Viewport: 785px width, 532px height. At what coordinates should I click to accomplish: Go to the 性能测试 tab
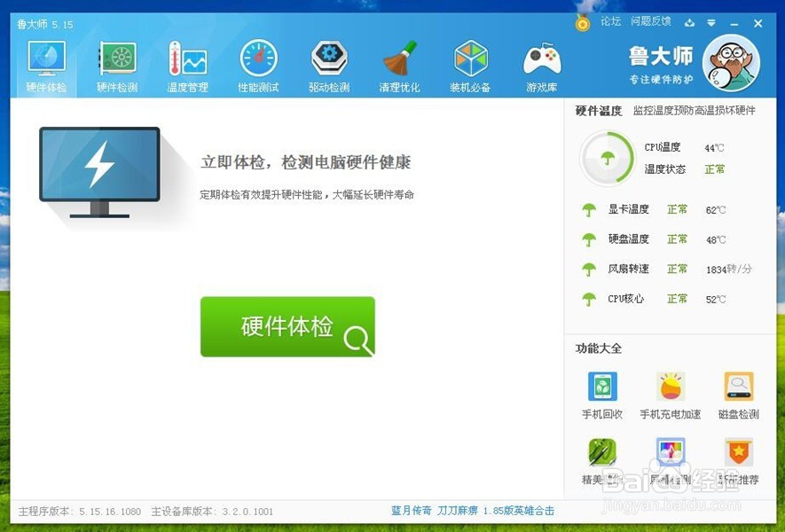click(258, 67)
